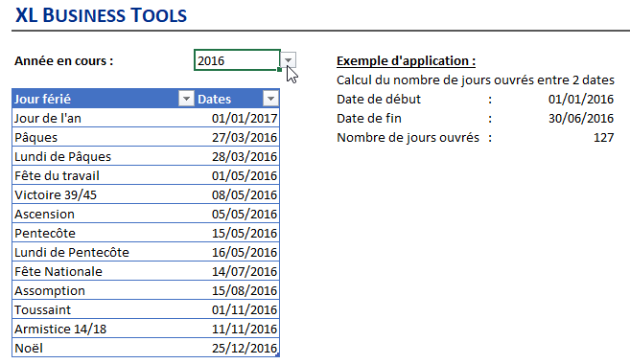This screenshot has height=364, width=630.
Task: Select the 'Lundi de Pentecôte' cell
Action: tap(104, 252)
